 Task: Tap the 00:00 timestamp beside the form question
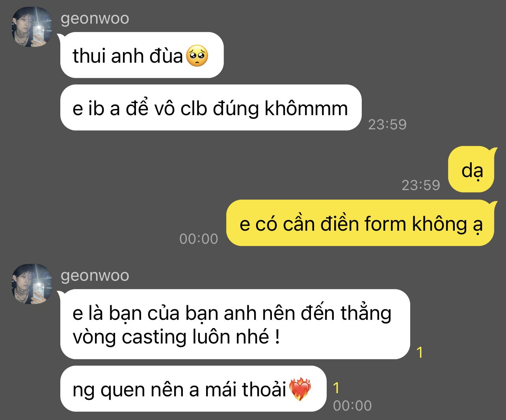[x=199, y=239]
